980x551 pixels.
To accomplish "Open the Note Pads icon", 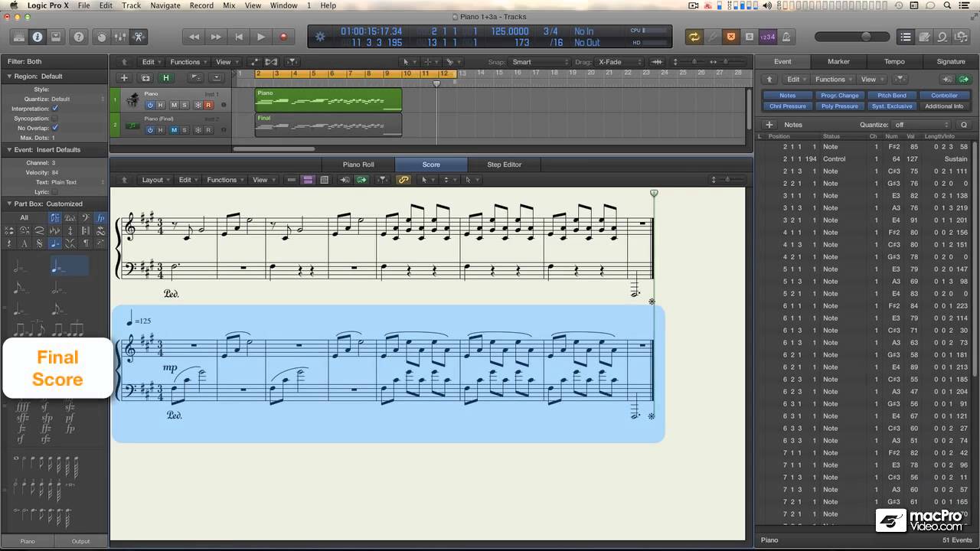I will click(x=924, y=36).
